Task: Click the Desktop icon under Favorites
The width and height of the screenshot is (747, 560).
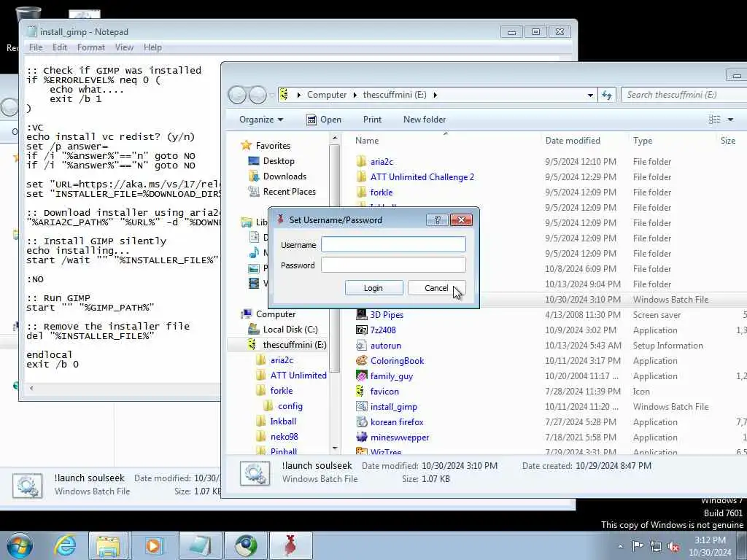Action: coord(254,161)
